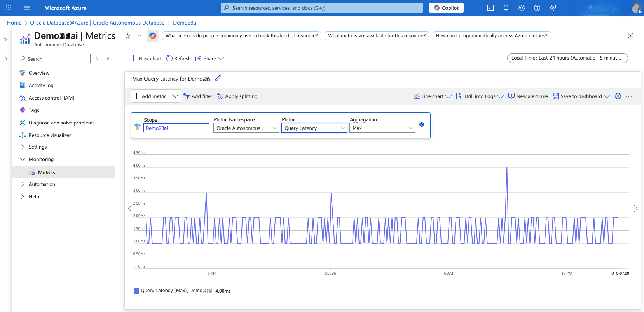This screenshot has height=312, width=644.
Task: Open the Help question mark icon
Action: pyautogui.click(x=537, y=8)
